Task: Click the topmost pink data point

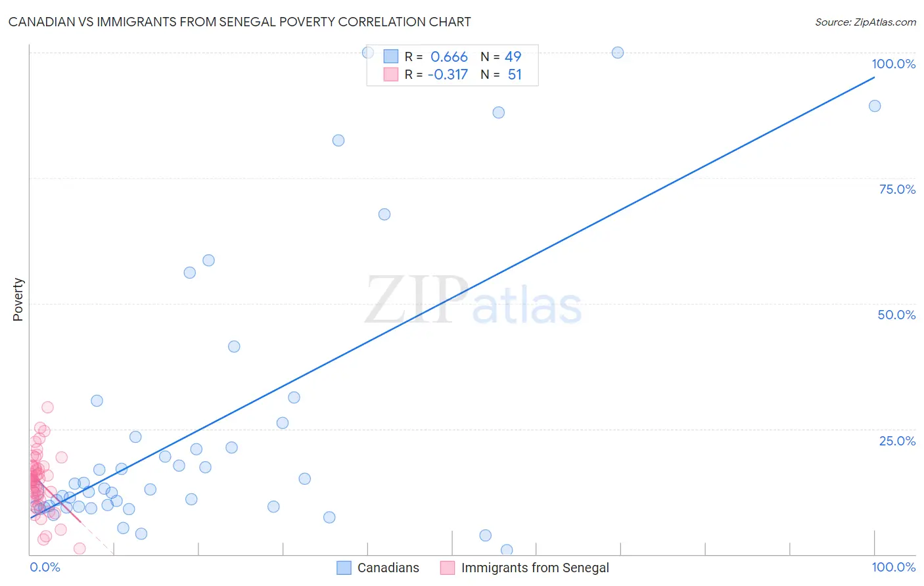Action: [47, 407]
